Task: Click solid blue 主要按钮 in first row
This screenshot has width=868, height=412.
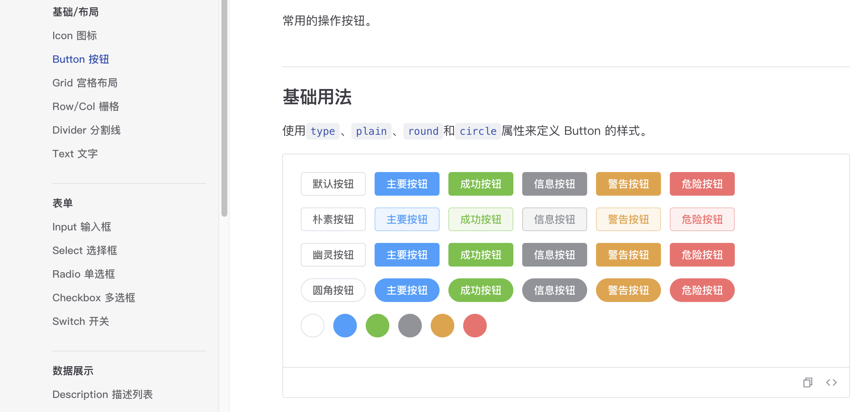Action: (x=407, y=184)
